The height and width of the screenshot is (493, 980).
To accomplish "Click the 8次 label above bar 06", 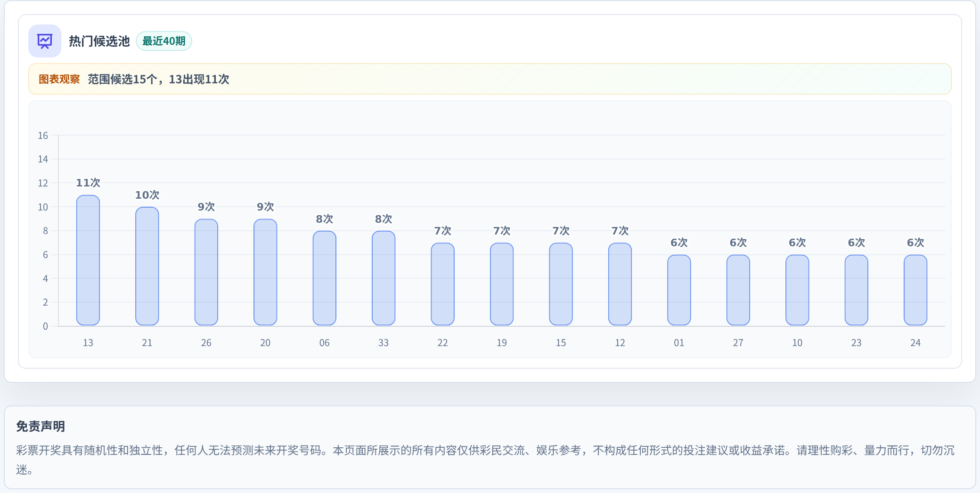I will click(x=325, y=219).
